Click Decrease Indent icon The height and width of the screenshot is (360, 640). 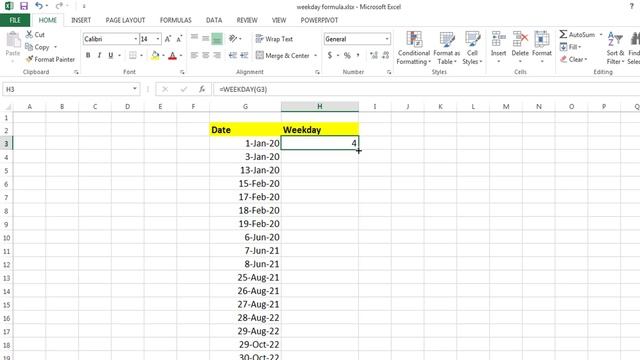pos(233,55)
